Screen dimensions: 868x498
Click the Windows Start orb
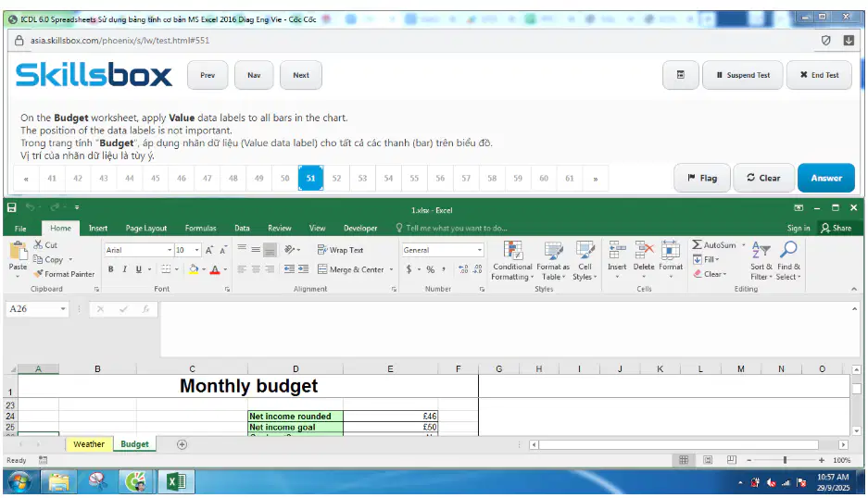point(20,482)
